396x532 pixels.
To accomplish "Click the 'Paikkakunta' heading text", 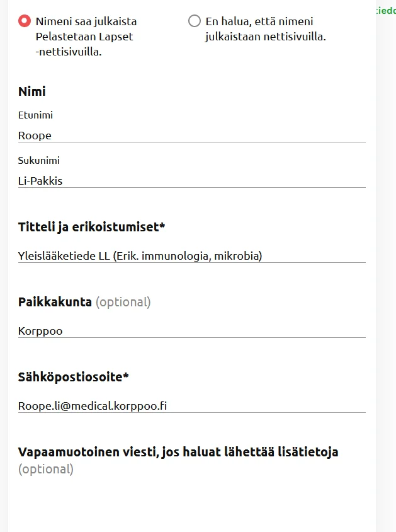I will point(55,302).
